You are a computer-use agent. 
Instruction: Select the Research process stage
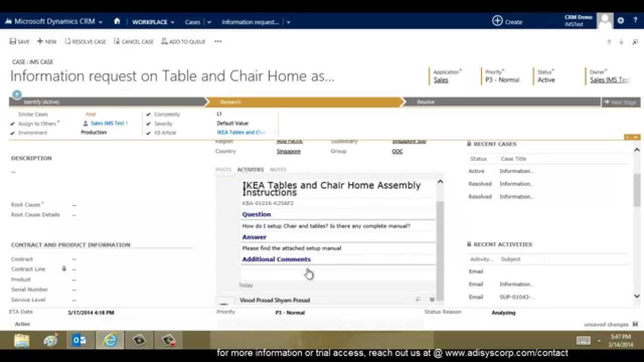tap(304, 102)
